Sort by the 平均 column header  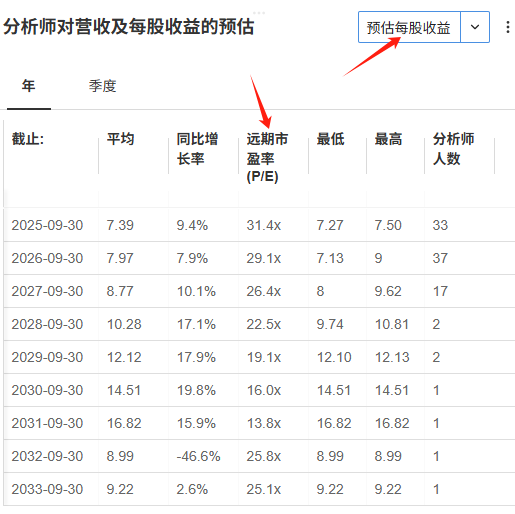coord(121,139)
